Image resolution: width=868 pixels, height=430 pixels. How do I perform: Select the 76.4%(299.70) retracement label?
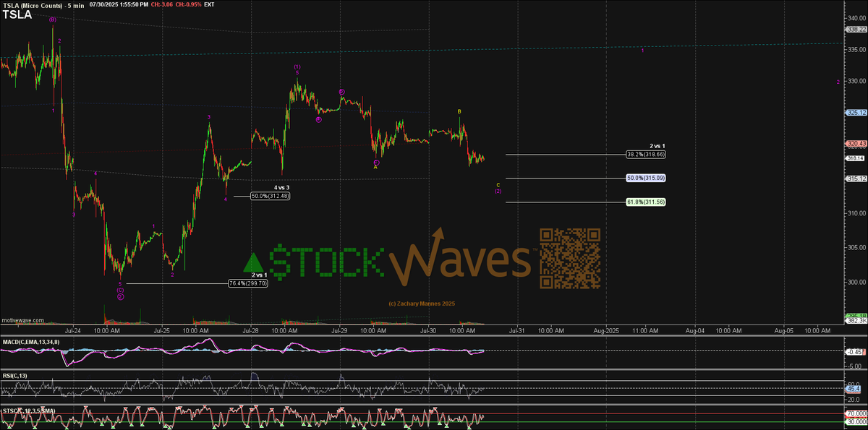click(249, 283)
